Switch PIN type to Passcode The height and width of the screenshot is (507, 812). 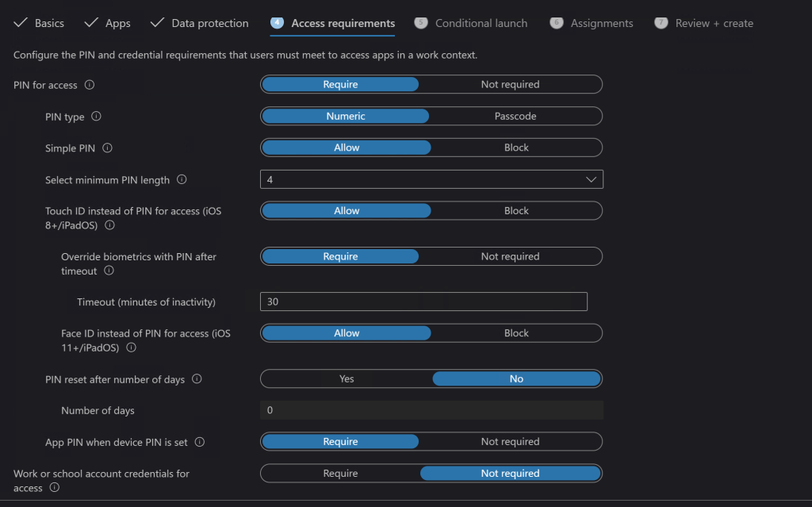click(x=515, y=116)
